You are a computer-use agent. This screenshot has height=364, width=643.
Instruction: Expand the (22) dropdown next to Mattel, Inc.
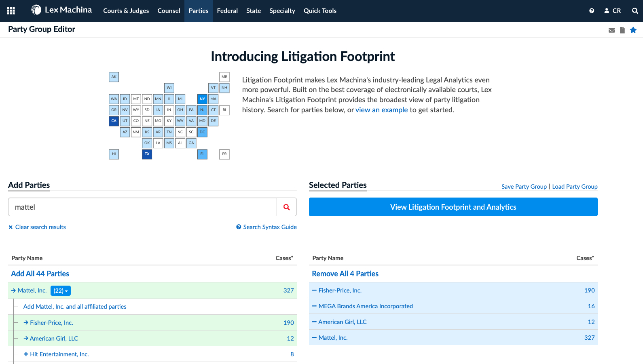pyautogui.click(x=61, y=290)
